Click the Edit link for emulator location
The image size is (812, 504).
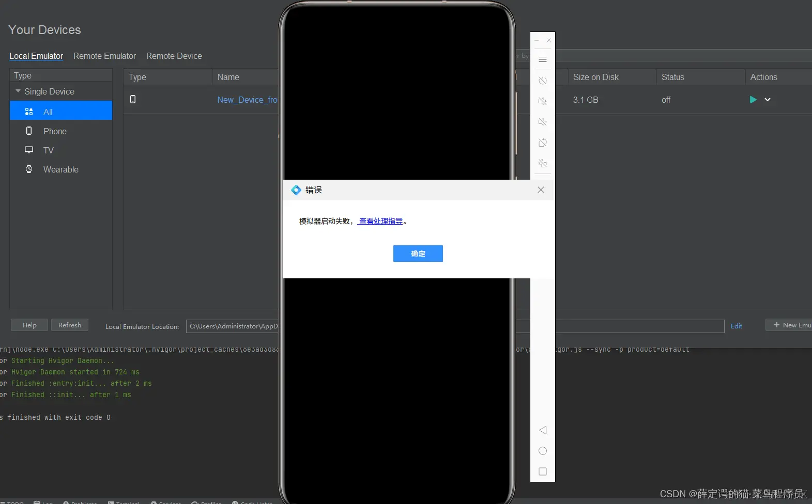click(x=737, y=326)
